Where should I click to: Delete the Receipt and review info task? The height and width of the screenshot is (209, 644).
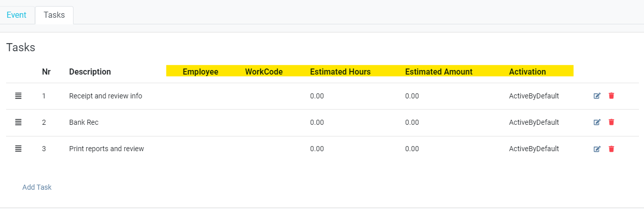pos(611,96)
